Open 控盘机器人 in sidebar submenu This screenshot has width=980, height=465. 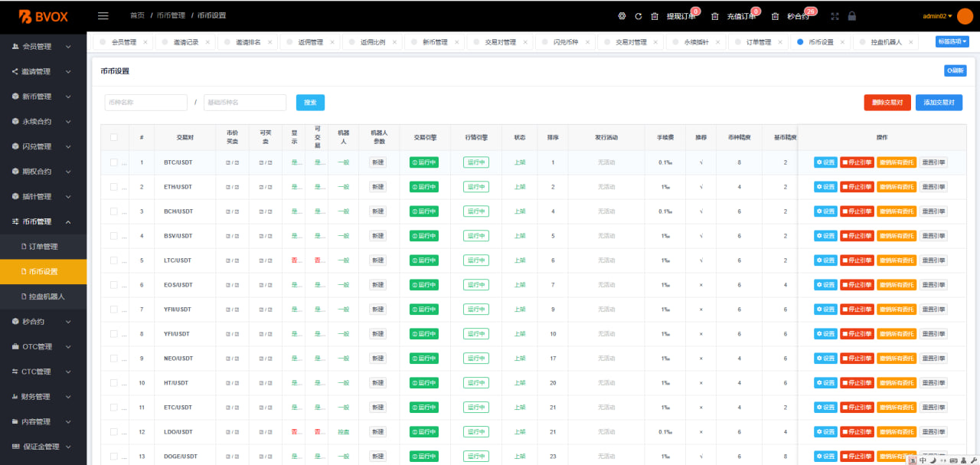tap(44, 296)
